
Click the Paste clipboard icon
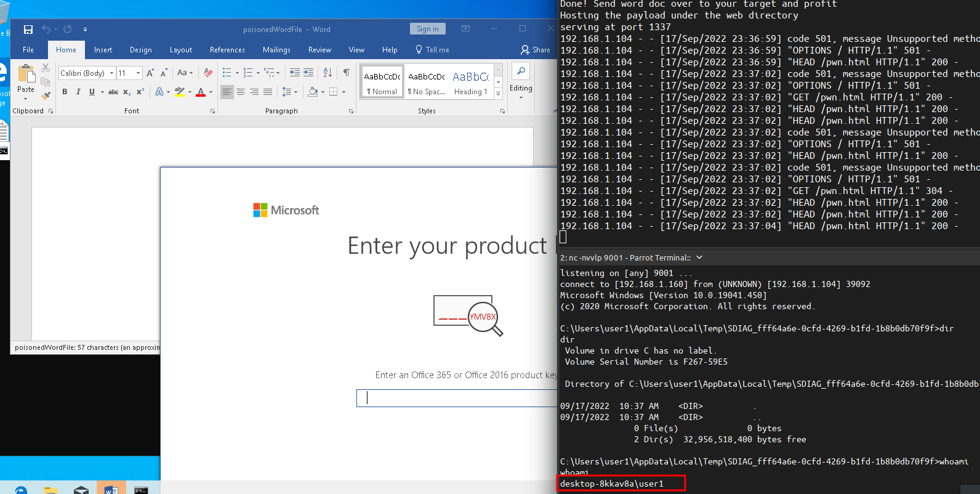coord(26,74)
